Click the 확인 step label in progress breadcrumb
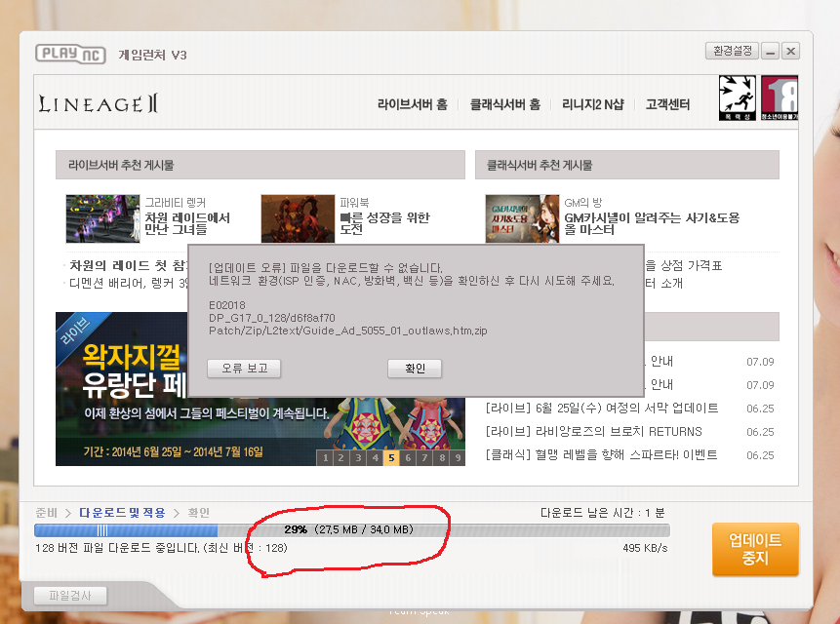 click(x=198, y=513)
